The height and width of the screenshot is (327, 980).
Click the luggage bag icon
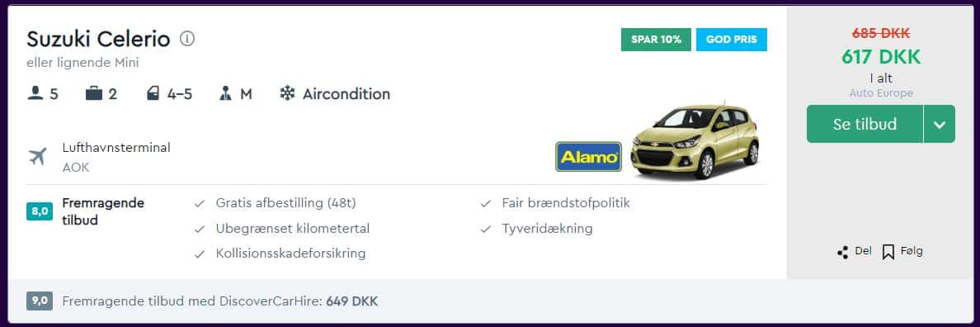pos(94,94)
